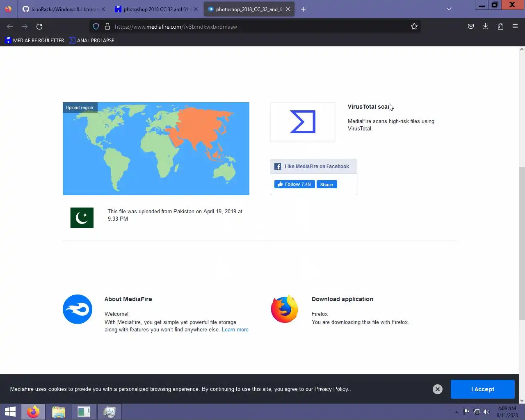525x420 pixels.
Task: Click the upload region world map
Action: (156, 148)
